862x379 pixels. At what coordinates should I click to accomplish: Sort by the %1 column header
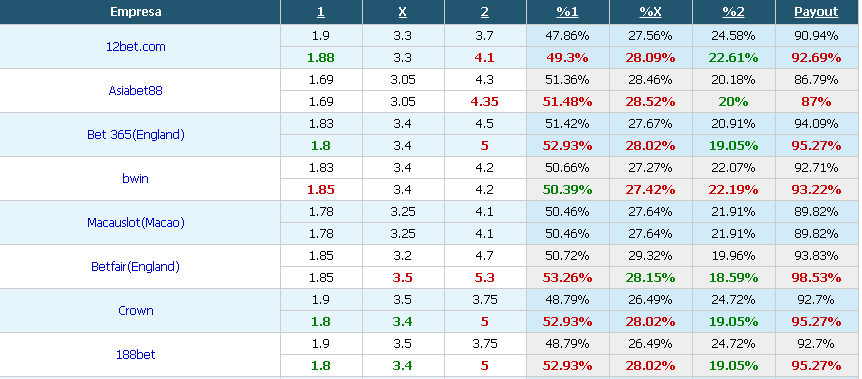tap(567, 12)
